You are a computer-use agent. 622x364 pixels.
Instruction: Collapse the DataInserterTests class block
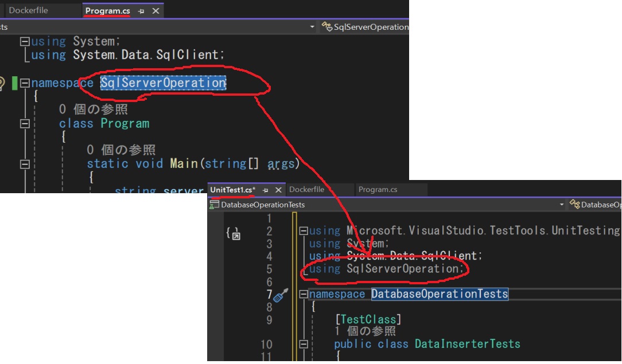304,344
